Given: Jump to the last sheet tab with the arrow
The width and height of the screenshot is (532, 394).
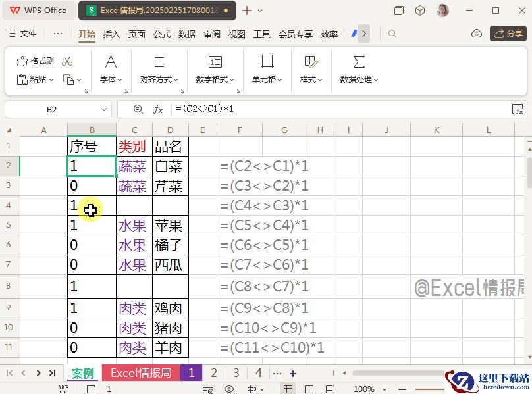Looking at the screenshot, I should coord(52,374).
